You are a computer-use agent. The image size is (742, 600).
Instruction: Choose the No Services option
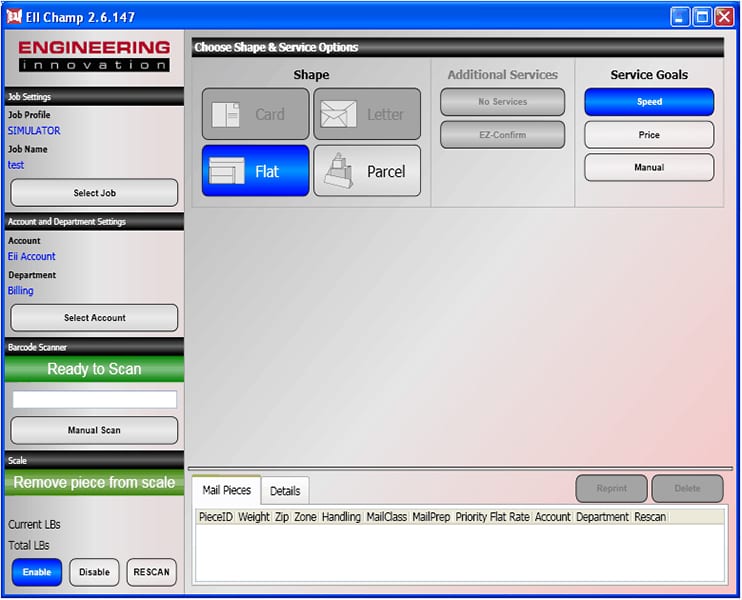[x=502, y=102]
